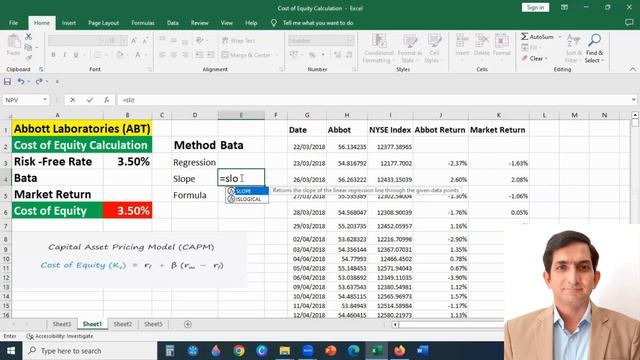Image resolution: width=640 pixels, height=360 pixels.
Task: Toggle Align Right
Action: (185, 55)
